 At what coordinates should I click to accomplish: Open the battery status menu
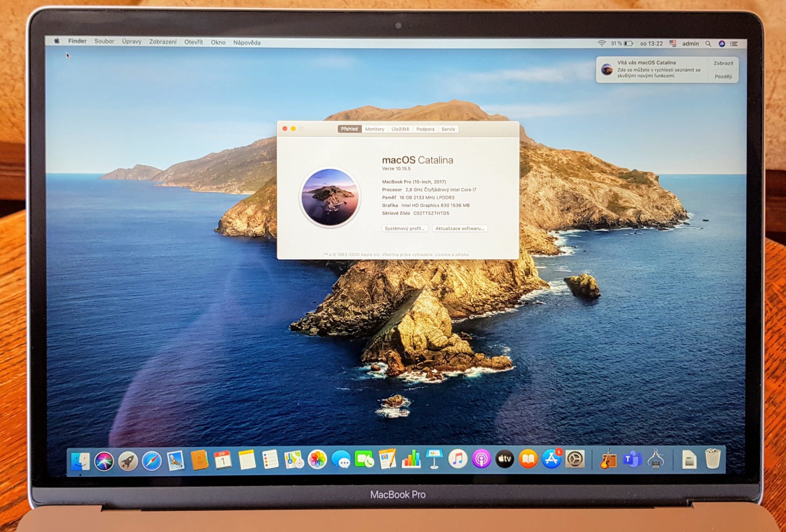pyautogui.click(x=628, y=44)
